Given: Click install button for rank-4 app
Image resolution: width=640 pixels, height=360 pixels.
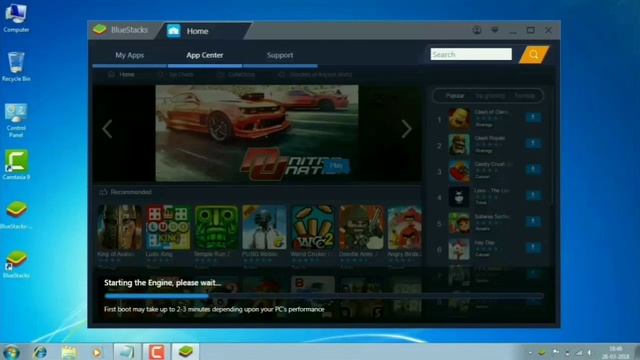Looking at the screenshot, I should pyautogui.click(x=533, y=196).
